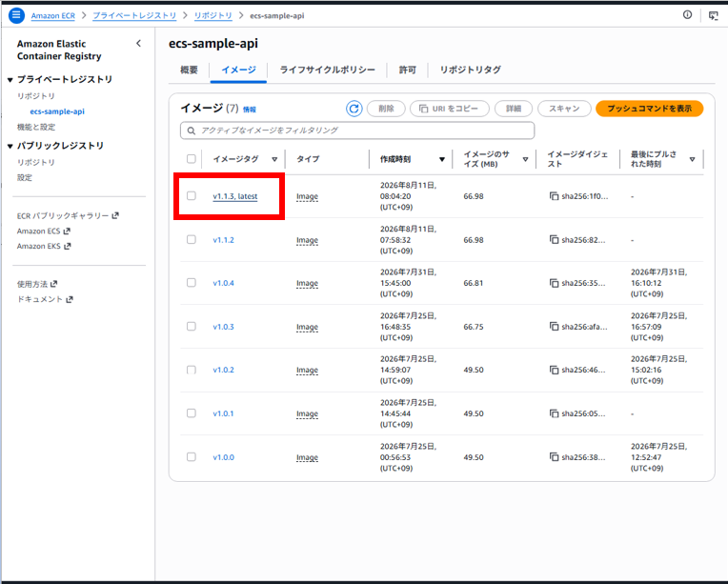Click the search magnifier icon in filter box
Viewport: 728px width, 584px height.
click(191, 131)
